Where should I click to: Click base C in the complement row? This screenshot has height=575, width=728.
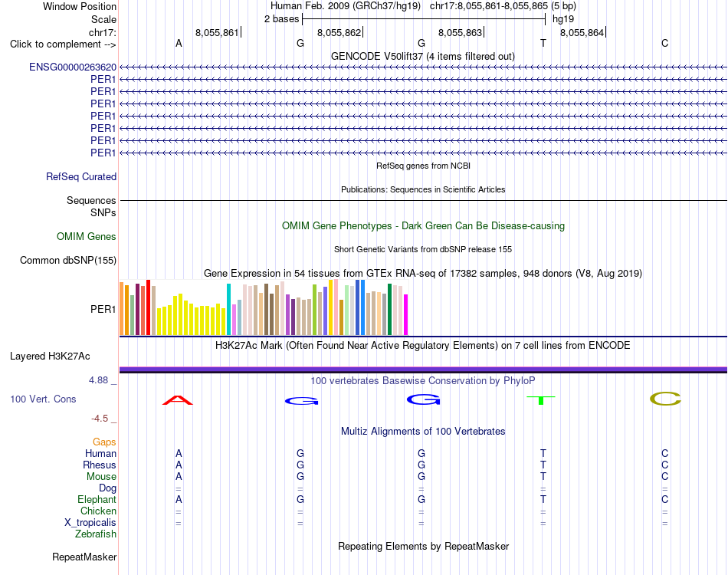664,44
